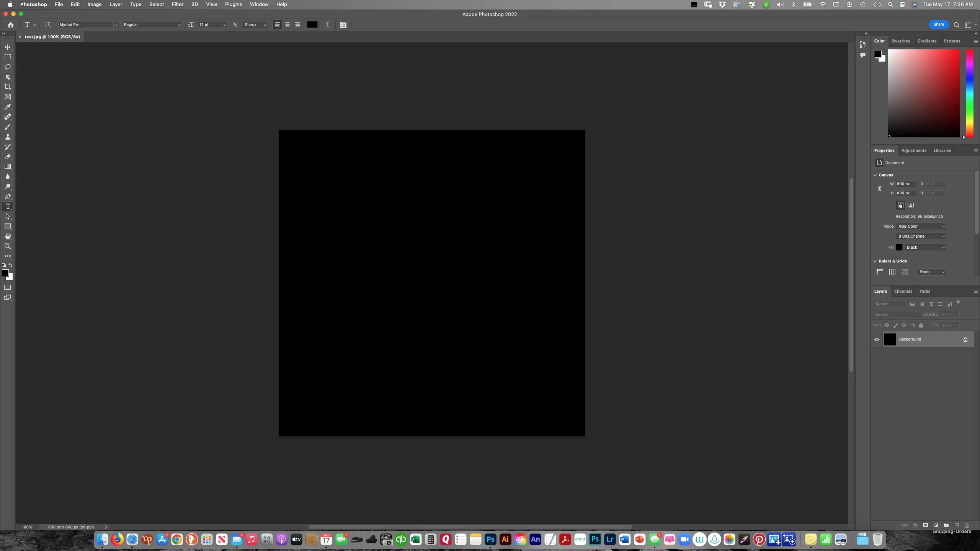Open the RGB Color mode dropdown
This screenshot has width=980, height=551.
click(921, 226)
